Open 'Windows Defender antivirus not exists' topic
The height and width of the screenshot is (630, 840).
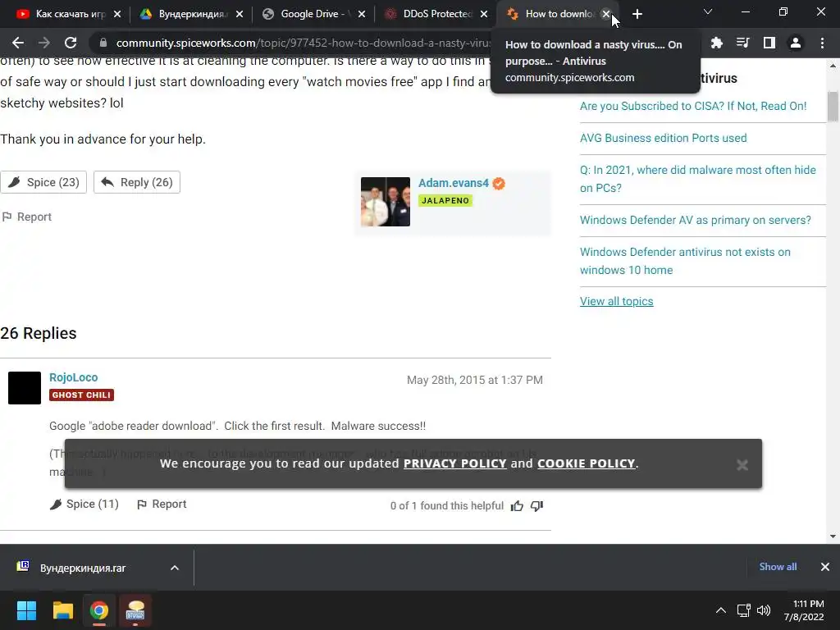click(x=685, y=261)
